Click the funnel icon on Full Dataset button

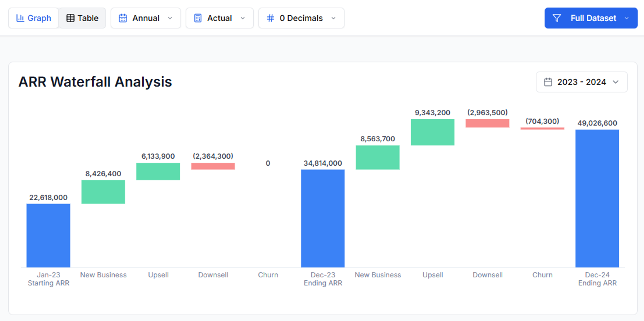557,18
